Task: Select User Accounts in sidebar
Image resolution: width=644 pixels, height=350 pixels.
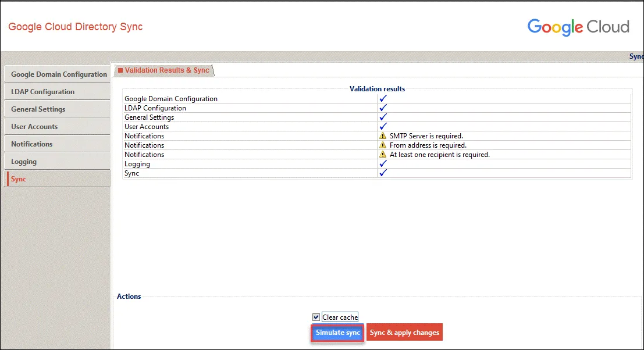Action: pos(58,126)
